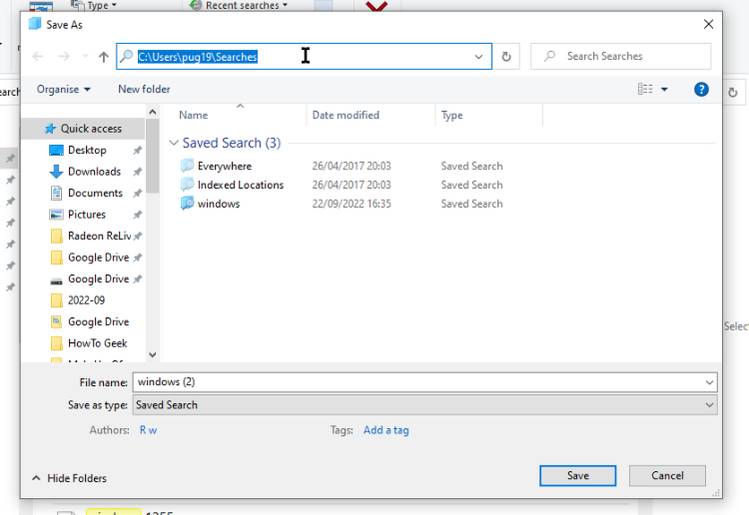Screen dimensions: 749x515
Task: Collapse folders with Hide Folders
Action: point(69,478)
